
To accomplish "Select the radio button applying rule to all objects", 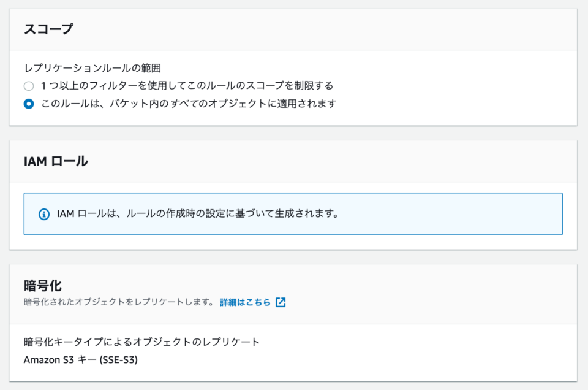I will [x=29, y=104].
